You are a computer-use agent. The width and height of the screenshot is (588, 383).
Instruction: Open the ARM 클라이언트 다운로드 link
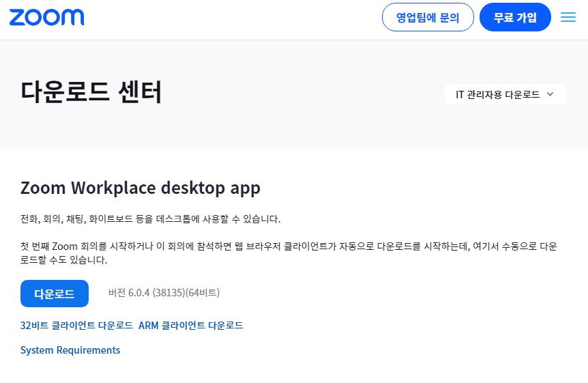tap(190, 325)
